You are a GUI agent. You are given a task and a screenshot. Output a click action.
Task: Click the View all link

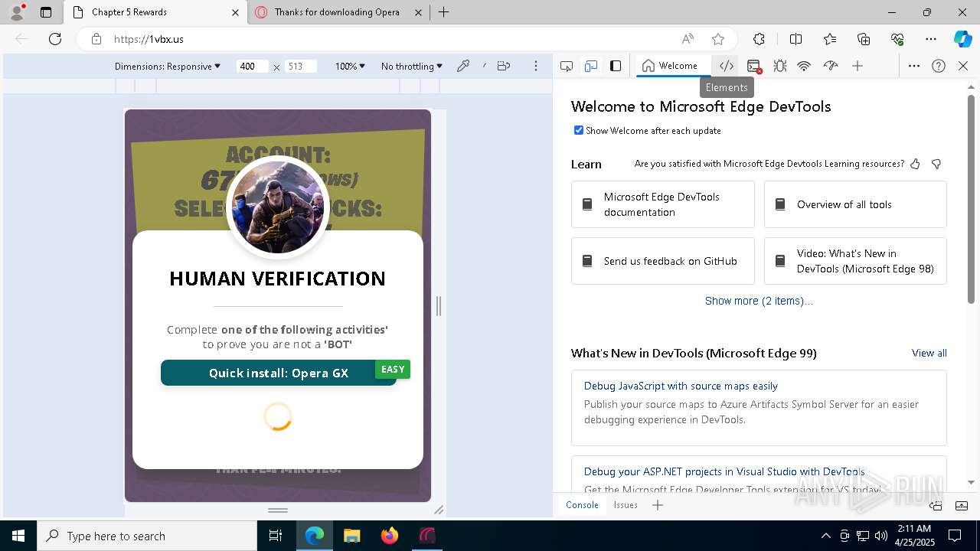coord(929,353)
